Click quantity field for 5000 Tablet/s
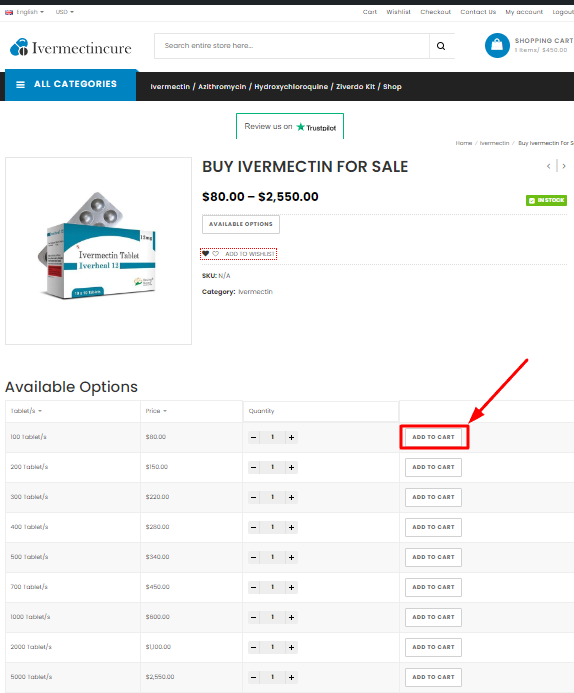This screenshot has height=693, width=574. (x=273, y=678)
